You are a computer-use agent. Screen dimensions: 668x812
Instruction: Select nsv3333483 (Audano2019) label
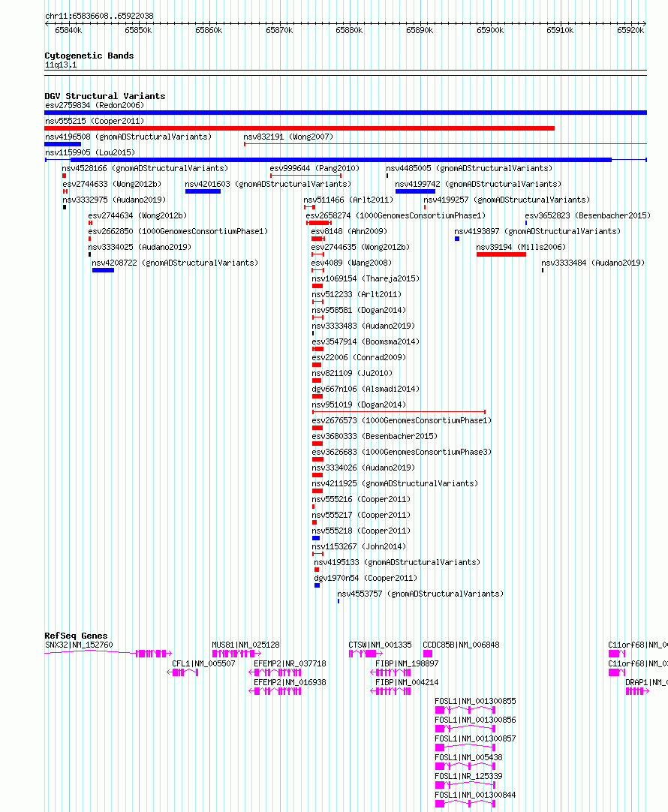point(363,326)
